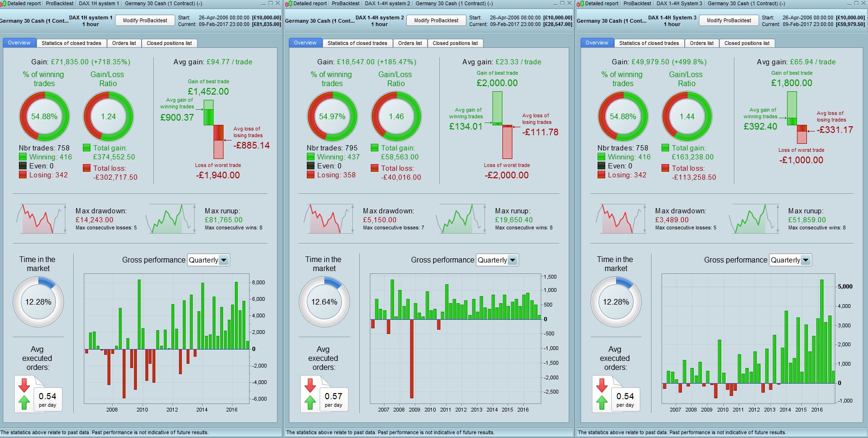
Task: Click the Max runup chart icon in DAX 1H system 1
Action: 170,219
